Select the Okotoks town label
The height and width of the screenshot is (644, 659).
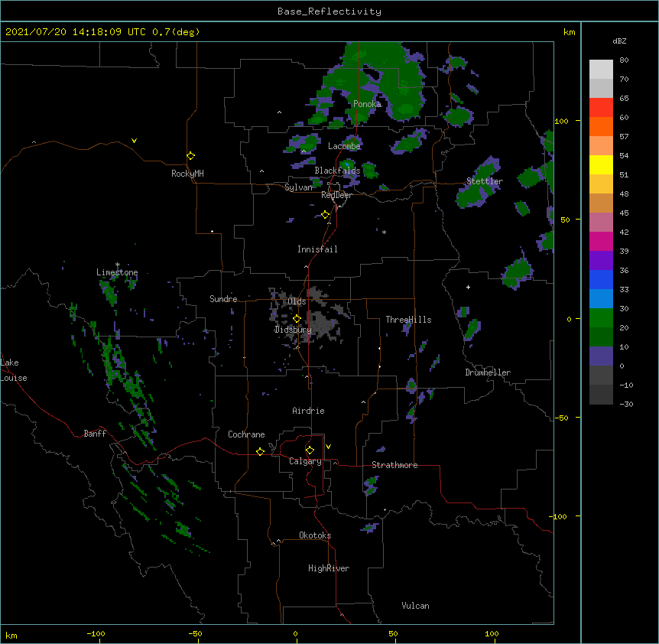pyautogui.click(x=315, y=535)
